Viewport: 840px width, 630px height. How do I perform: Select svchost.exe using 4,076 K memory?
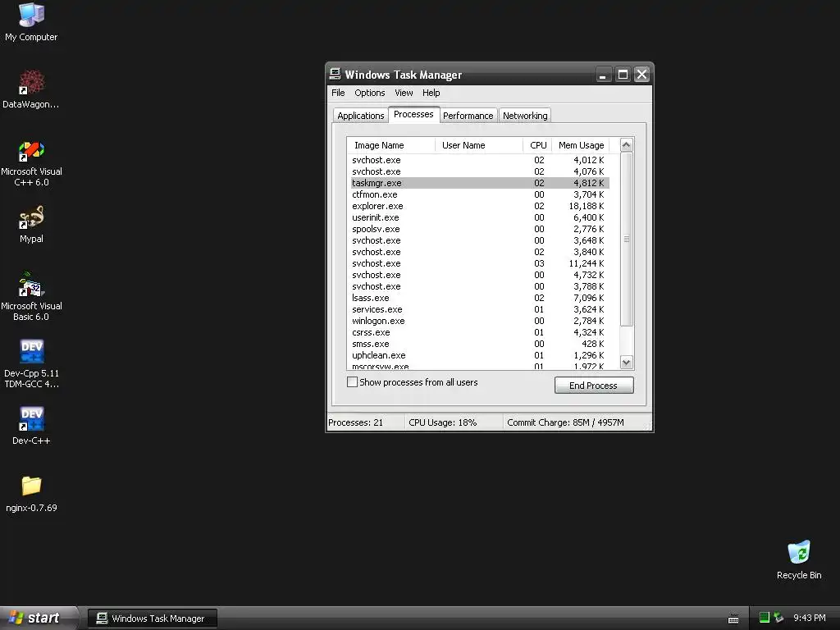480,171
